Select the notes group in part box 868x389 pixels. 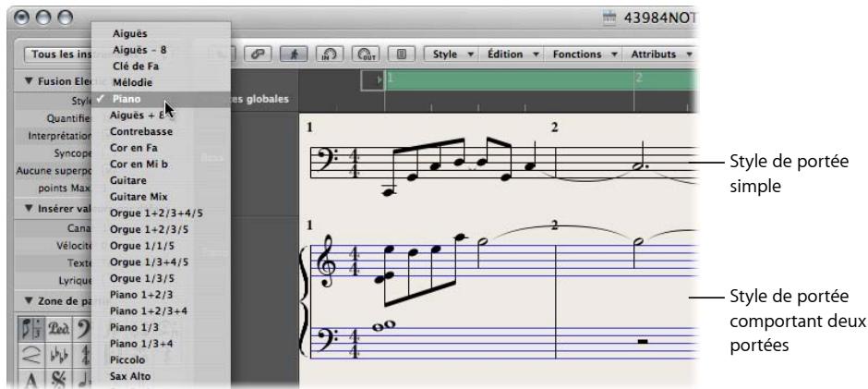tap(30, 328)
